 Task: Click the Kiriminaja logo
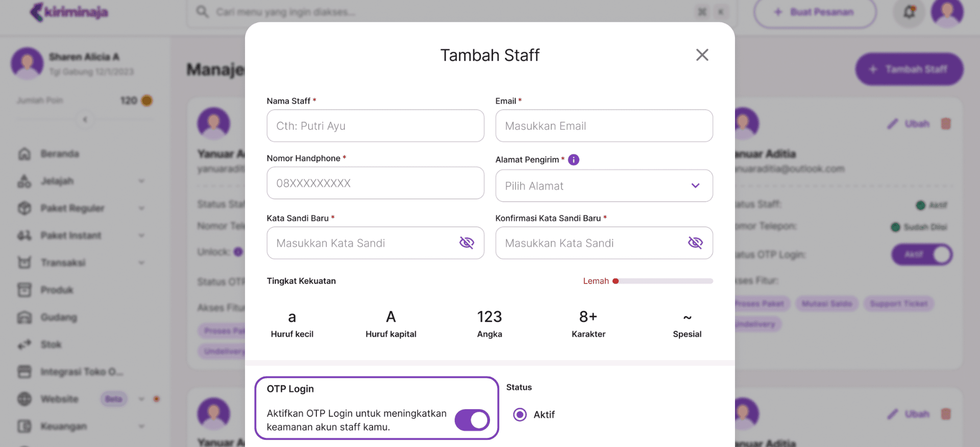[69, 12]
